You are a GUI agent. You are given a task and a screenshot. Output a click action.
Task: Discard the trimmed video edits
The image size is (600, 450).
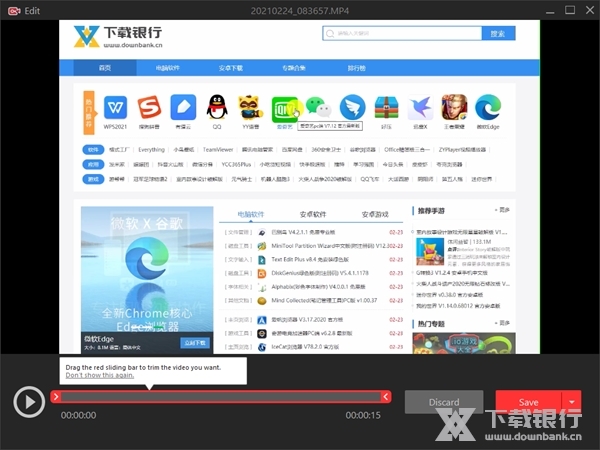coord(444,402)
